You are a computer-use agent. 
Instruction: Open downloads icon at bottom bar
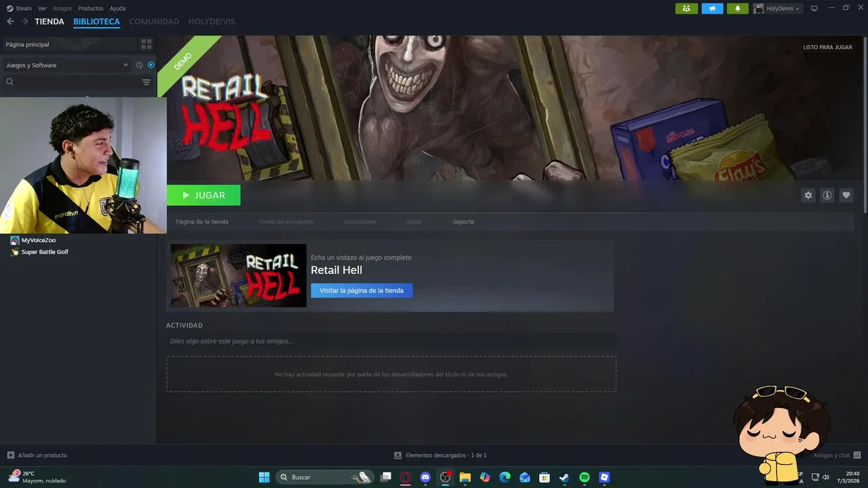pyautogui.click(x=398, y=455)
